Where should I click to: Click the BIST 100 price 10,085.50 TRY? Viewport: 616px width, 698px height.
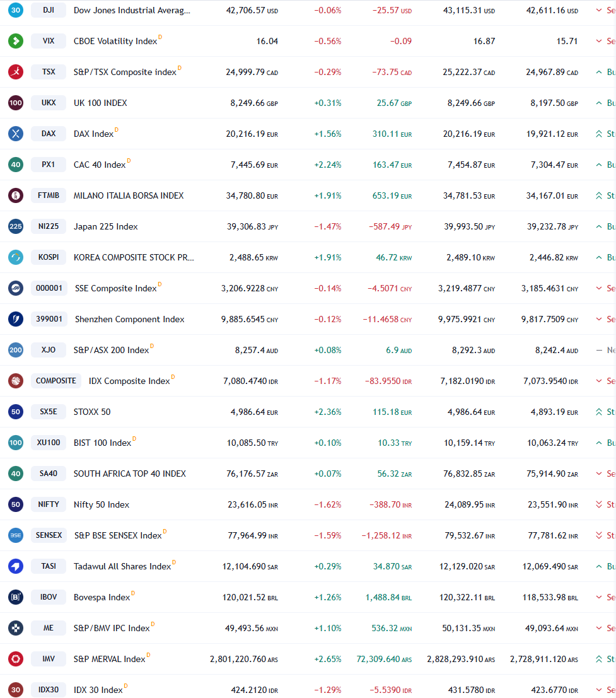pos(252,443)
